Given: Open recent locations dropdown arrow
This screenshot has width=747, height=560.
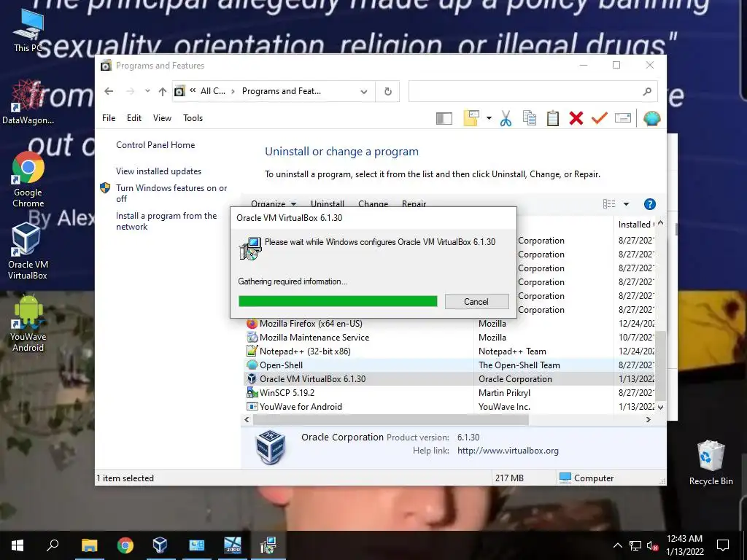Looking at the screenshot, I should point(147,91).
